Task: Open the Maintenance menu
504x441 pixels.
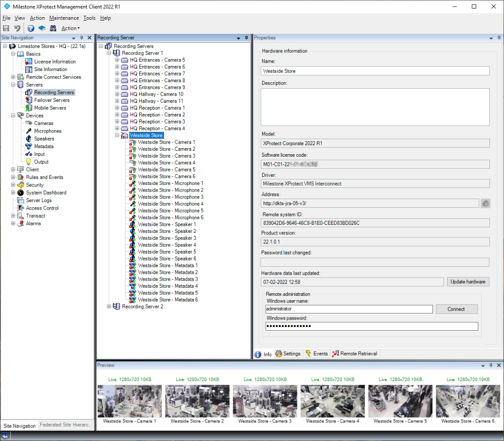Action: (x=64, y=18)
